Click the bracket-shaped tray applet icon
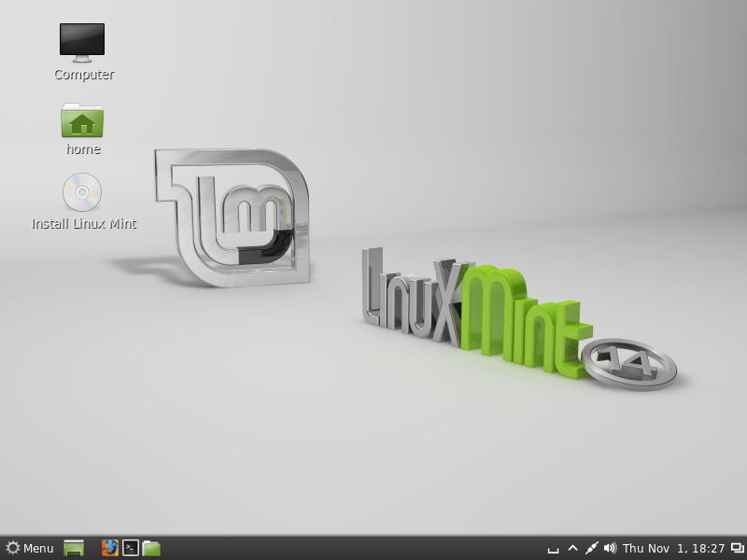The width and height of the screenshot is (747, 560). pyautogui.click(x=553, y=550)
